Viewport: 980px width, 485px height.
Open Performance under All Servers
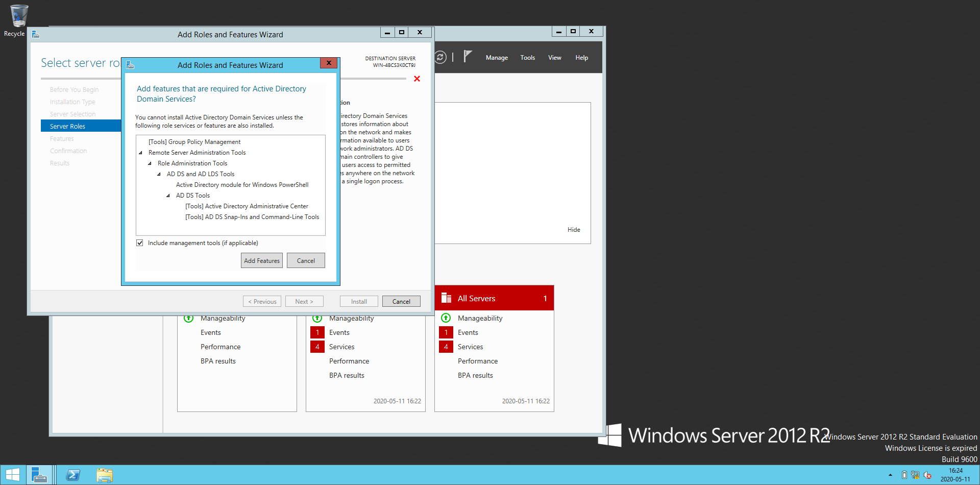coord(478,361)
